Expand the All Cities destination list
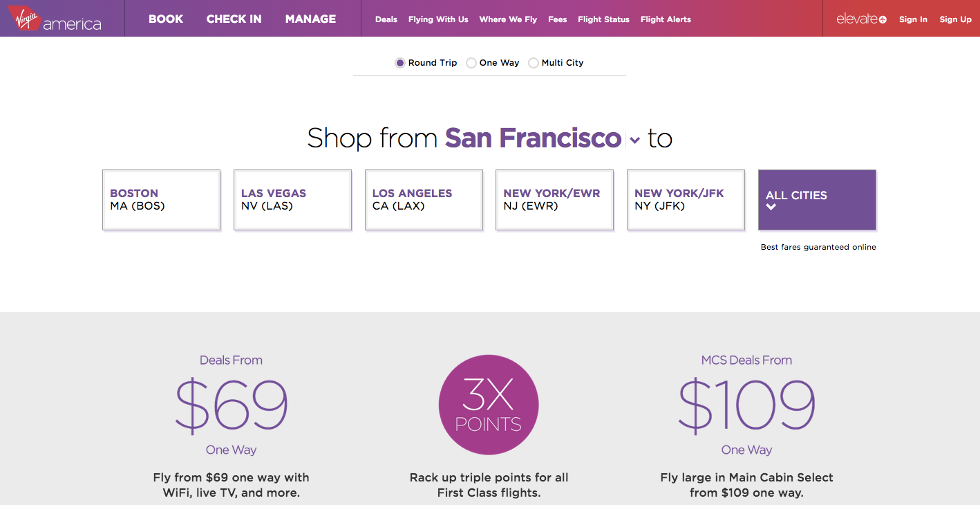980x505 pixels. click(817, 200)
